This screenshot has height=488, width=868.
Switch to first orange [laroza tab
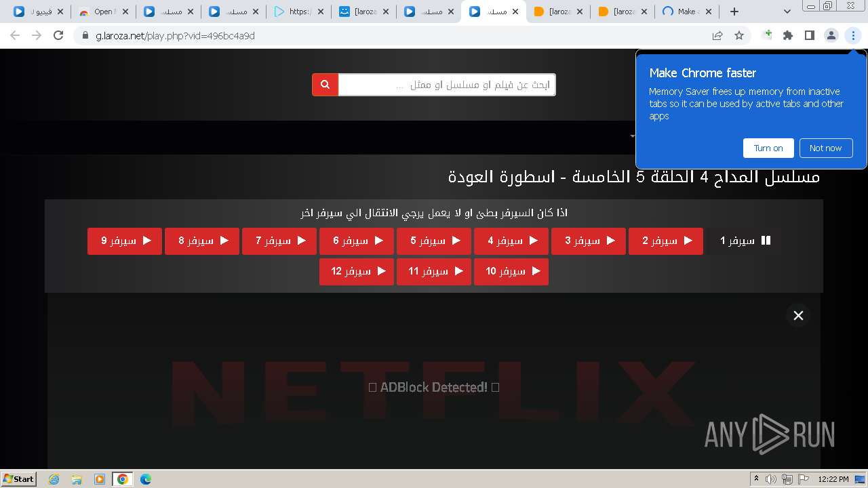click(x=558, y=12)
